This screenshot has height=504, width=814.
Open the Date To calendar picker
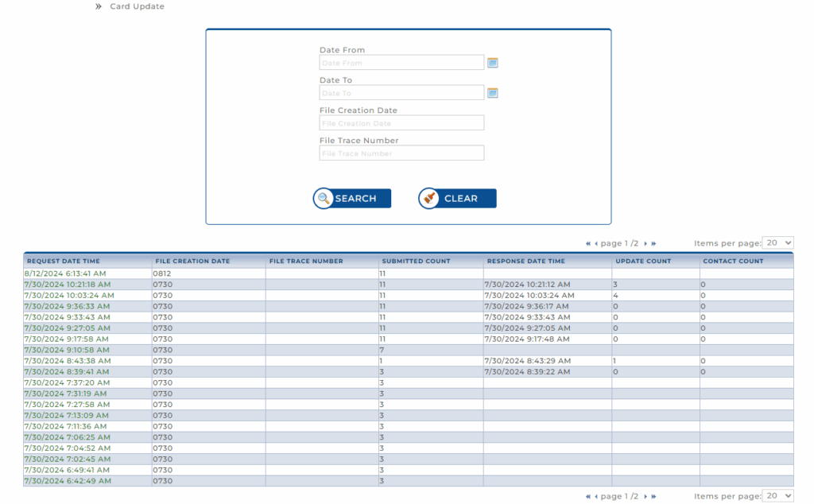[492, 93]
